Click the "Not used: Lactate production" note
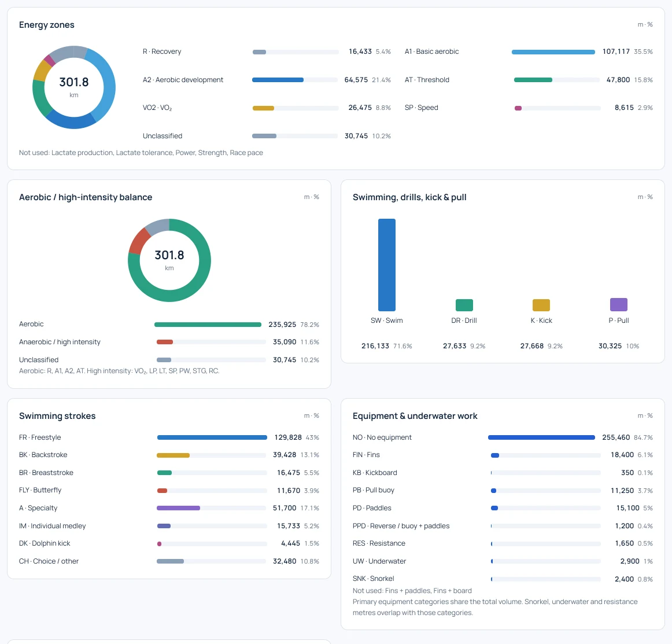This screenshot has width=672, height=644. coord(141,153)
